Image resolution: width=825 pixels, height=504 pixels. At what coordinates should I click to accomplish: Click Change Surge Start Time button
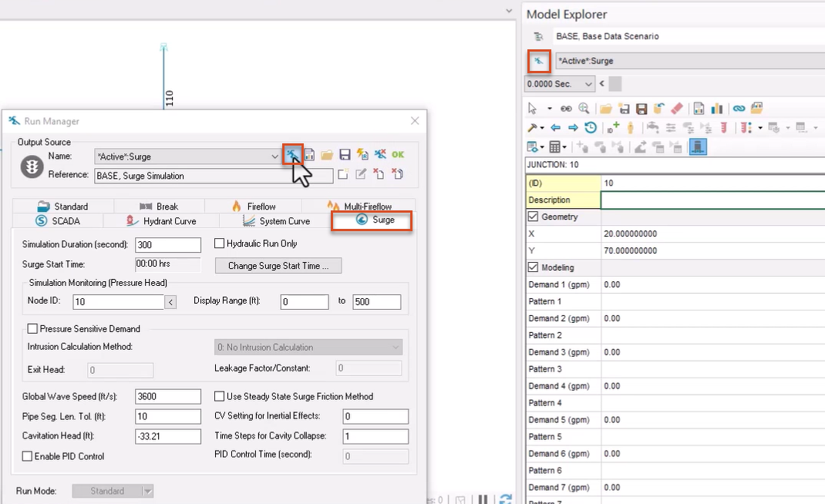[278, 266]
